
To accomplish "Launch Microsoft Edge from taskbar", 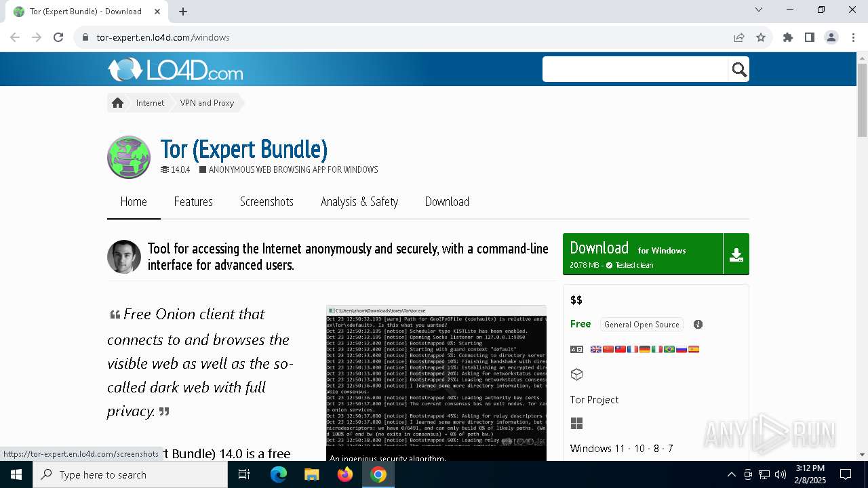I will click(279, 474).
